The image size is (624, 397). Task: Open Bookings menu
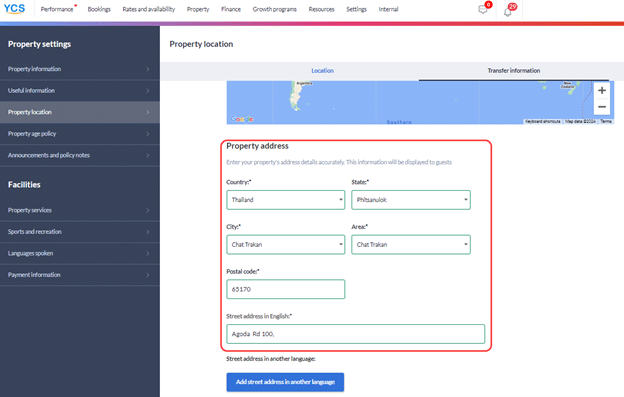point(99,9)
